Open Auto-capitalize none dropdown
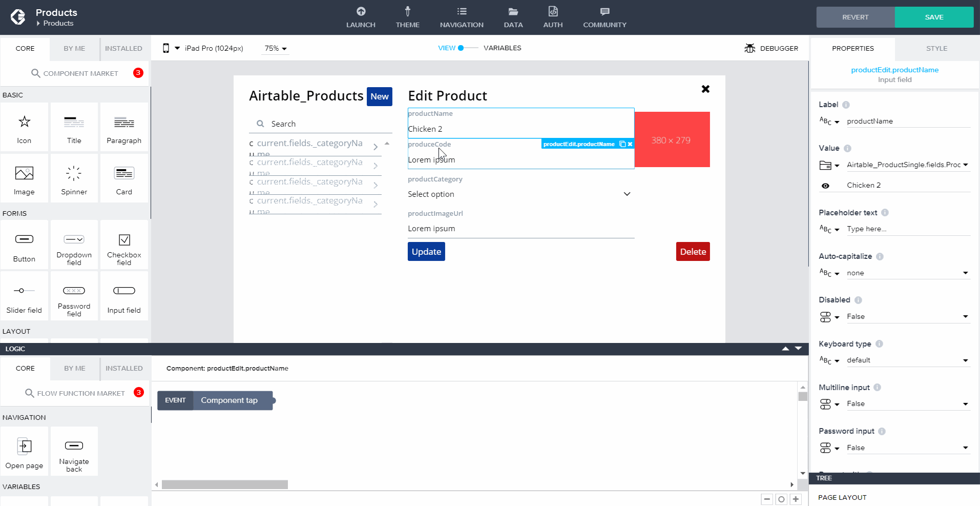This screenshot has height=506, width=980. point(908,273)
